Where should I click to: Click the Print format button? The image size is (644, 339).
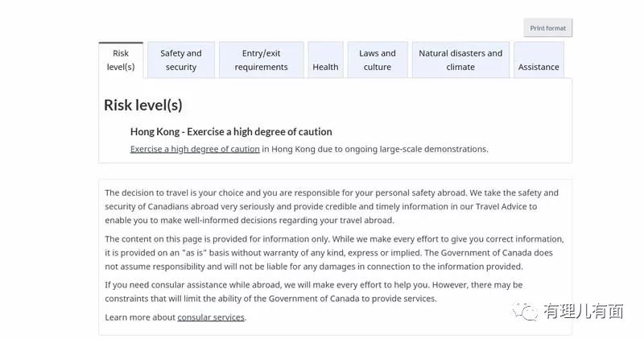(x=548, y=28)
